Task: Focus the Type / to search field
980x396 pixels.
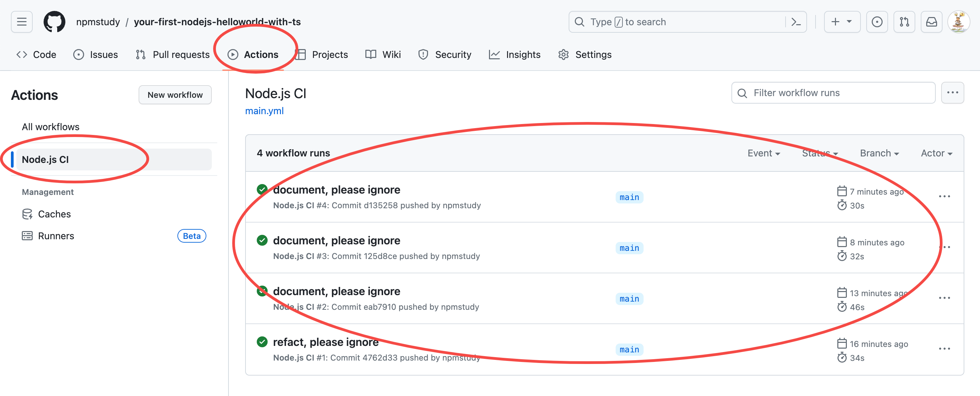Action: 687,22
